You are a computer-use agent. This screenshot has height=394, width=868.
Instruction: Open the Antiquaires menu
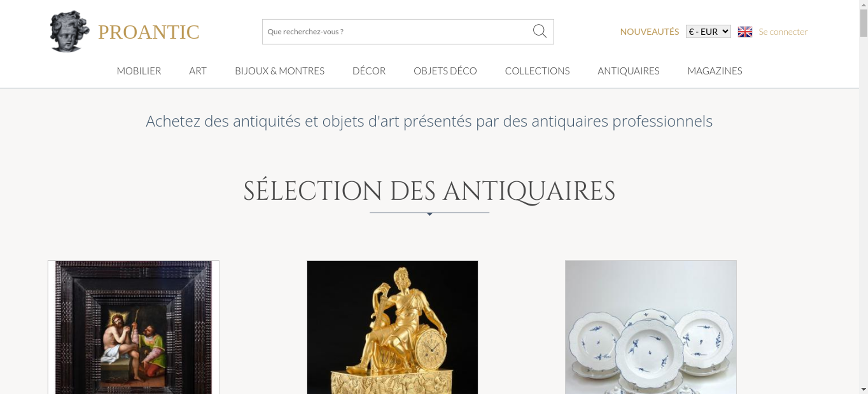[628, 71]
